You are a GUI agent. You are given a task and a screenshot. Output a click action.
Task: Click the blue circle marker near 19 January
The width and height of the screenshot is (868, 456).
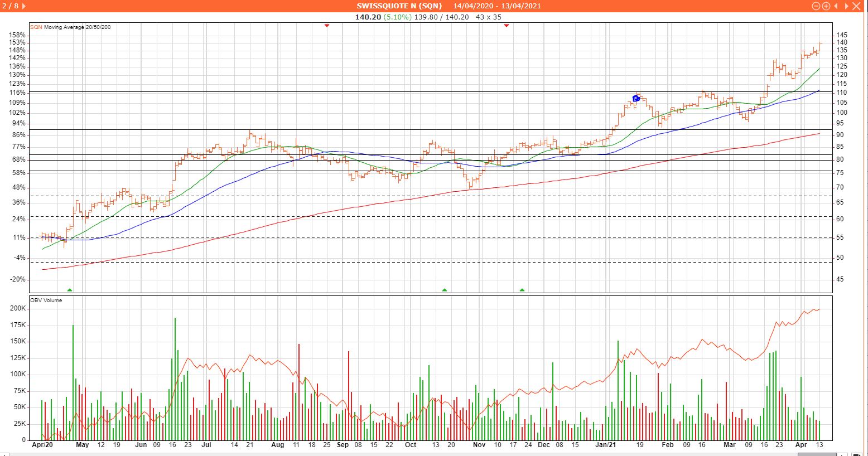coord(636,99)
